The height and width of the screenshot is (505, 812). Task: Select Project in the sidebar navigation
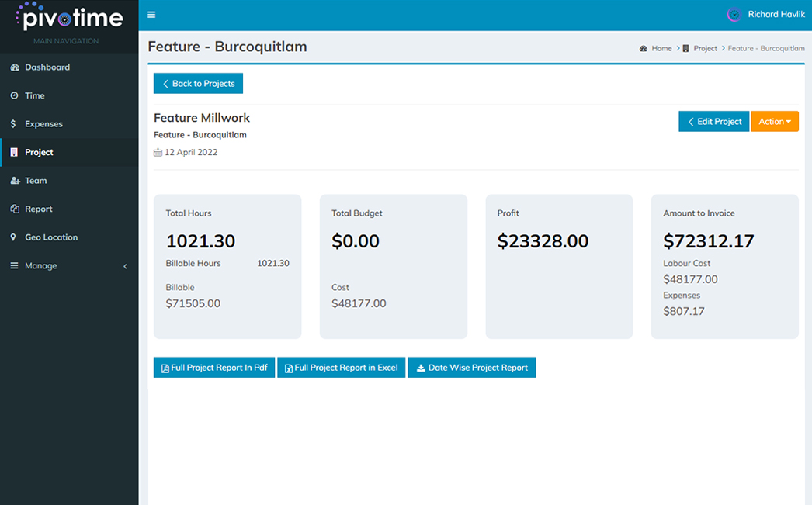[39, 153]
